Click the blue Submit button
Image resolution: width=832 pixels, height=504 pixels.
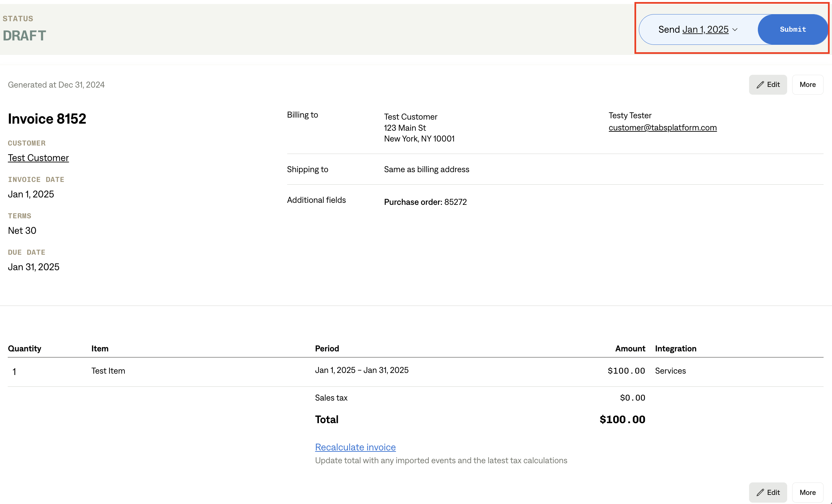point(792,29)
